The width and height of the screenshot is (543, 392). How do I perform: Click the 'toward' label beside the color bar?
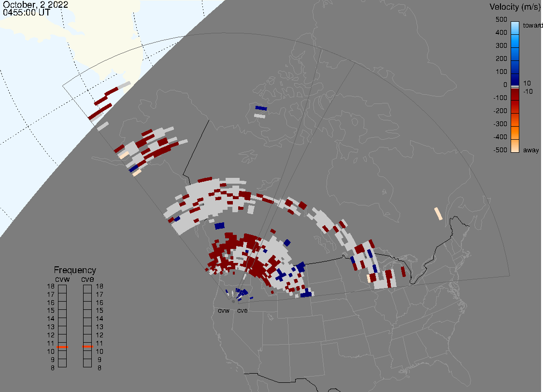(x=532, y=25)
